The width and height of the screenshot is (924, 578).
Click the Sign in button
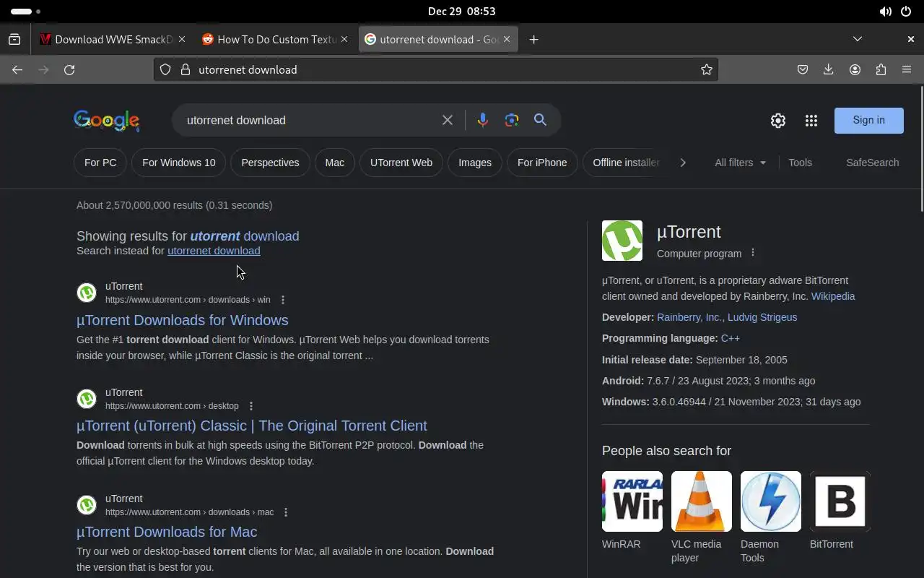click(868, 120)
